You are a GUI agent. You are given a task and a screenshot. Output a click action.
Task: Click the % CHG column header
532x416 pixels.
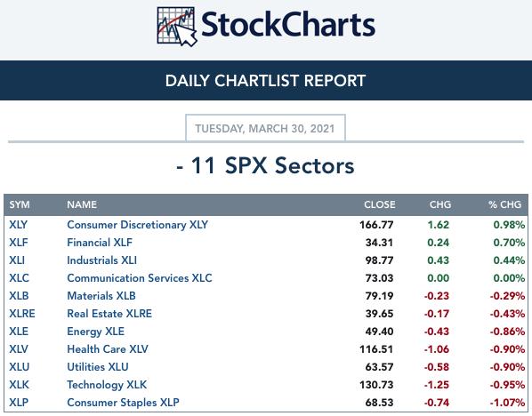504,204
